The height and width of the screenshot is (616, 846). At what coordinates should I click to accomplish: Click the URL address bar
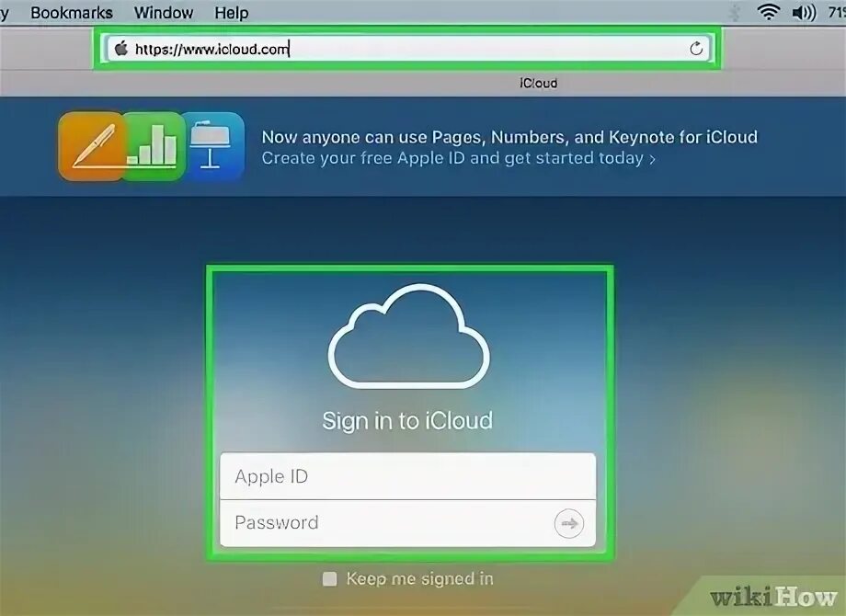(408, 49)
